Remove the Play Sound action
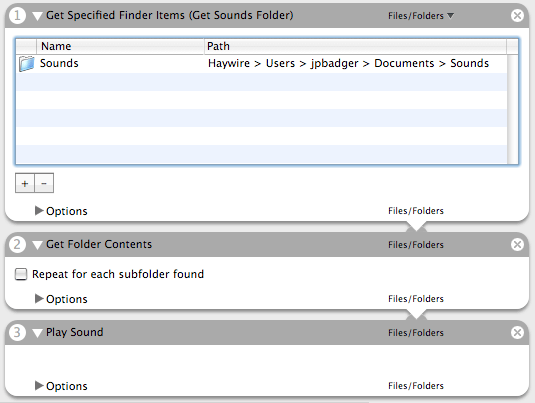The height and width of the screenshot is (403, 535). [517, 332]
